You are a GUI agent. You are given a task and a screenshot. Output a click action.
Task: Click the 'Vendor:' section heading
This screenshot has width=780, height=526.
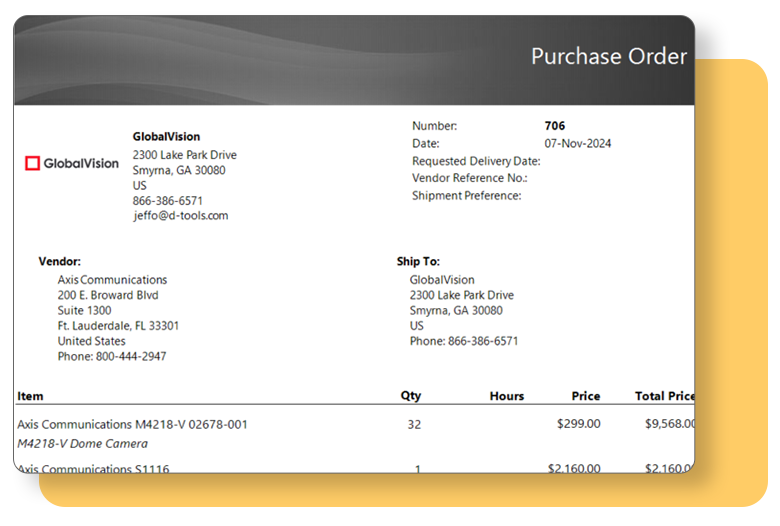[x=60, y=261]
